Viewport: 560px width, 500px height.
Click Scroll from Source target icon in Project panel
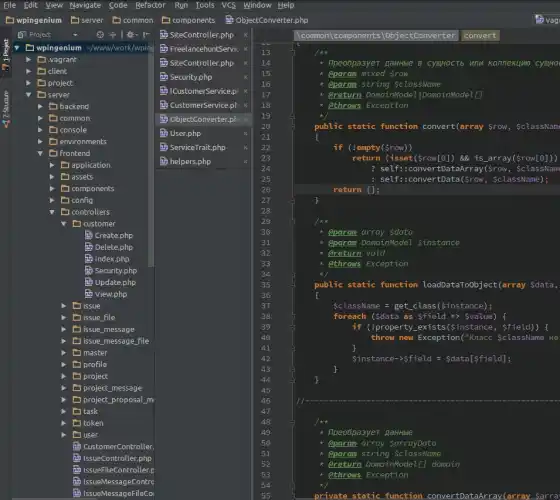coord(100,35)
